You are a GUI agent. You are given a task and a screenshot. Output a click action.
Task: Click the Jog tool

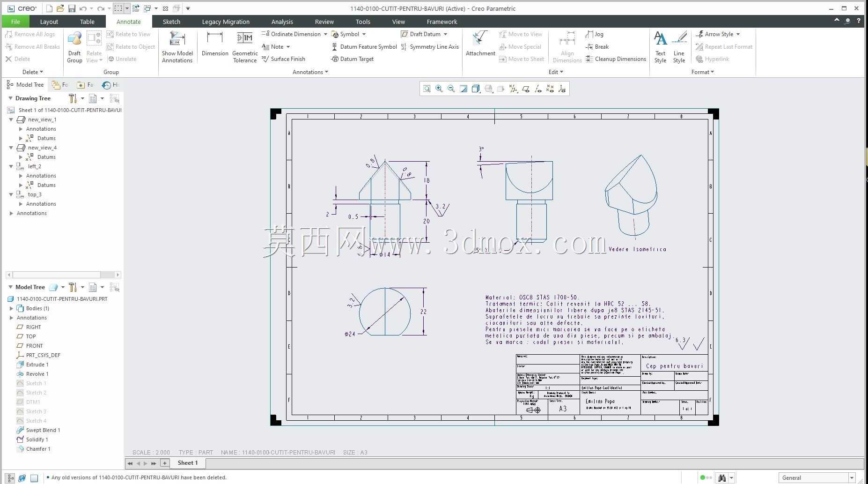point(595,34)
